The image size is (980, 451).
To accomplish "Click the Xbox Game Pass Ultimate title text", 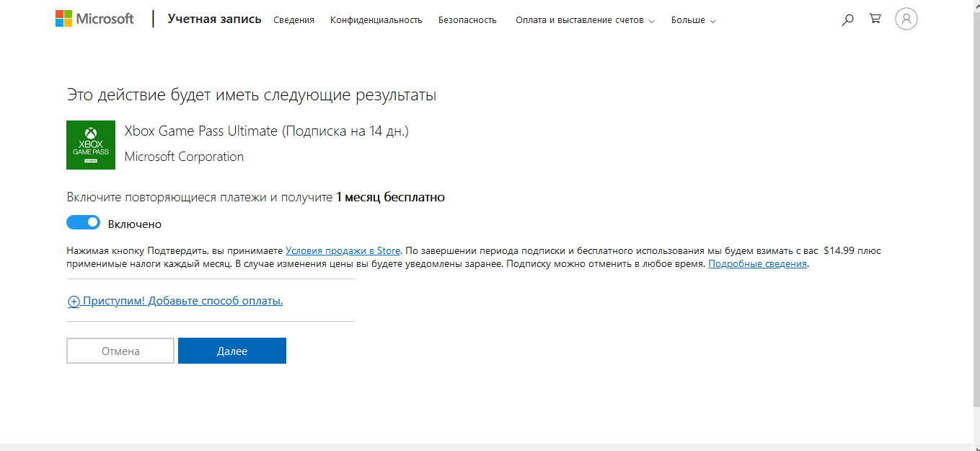I will coord(267,131).
